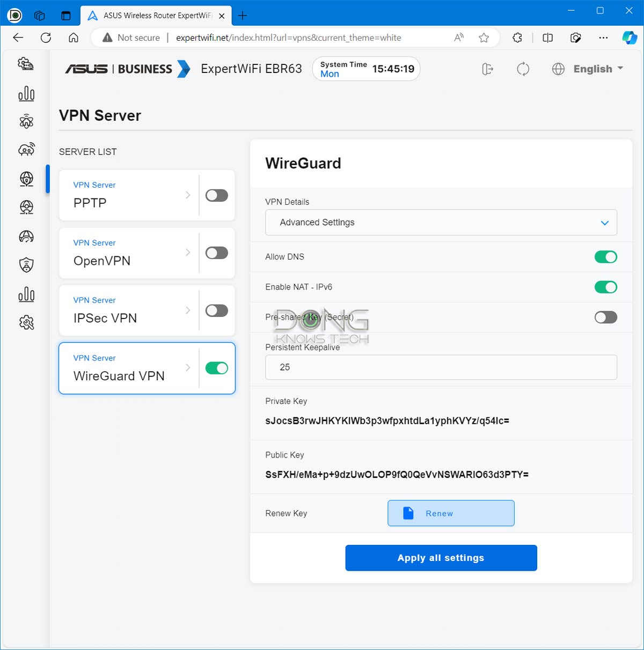Open the globe-stand sidebar icon below VPN
Image resolution: width=644 pixels, height=650 pixels.
point(26,207)
